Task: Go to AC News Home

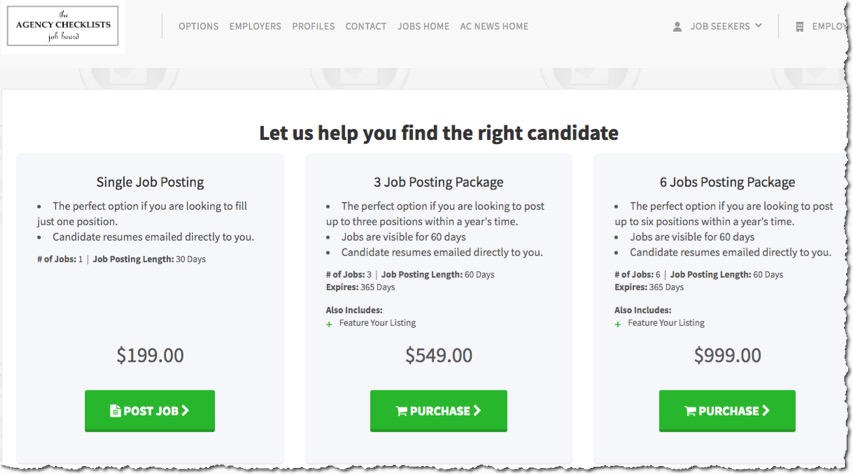Action: [495, 26]
